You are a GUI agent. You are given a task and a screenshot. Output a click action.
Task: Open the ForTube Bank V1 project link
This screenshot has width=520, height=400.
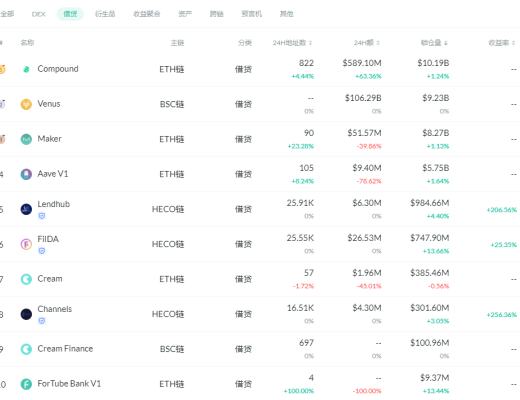coord(69,384)
